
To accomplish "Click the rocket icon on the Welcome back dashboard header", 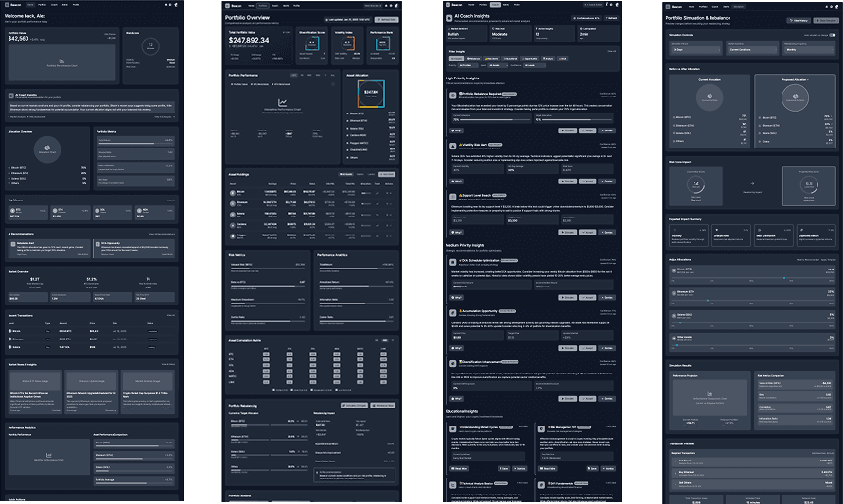I will (175, 5).
